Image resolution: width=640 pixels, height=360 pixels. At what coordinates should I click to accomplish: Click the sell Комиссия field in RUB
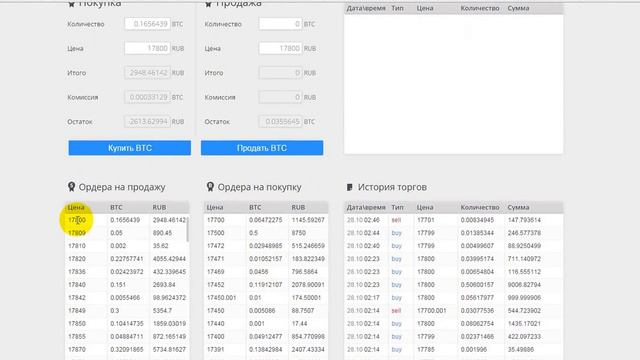click(x=280, y=98)
